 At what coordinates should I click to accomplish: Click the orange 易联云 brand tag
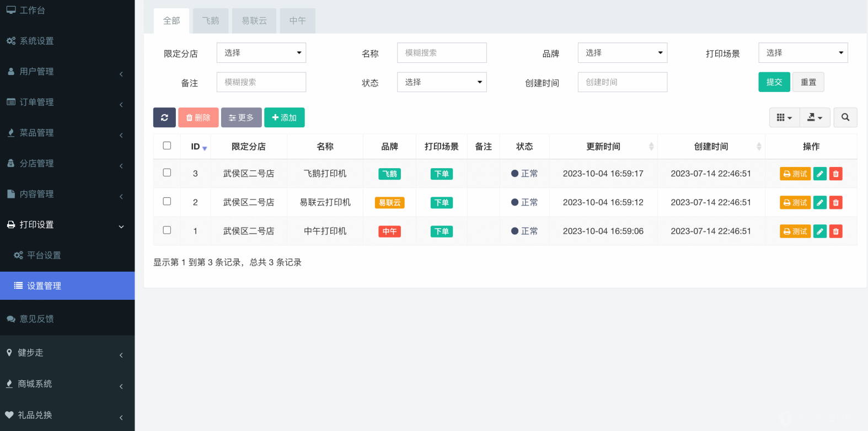point(389,203)
